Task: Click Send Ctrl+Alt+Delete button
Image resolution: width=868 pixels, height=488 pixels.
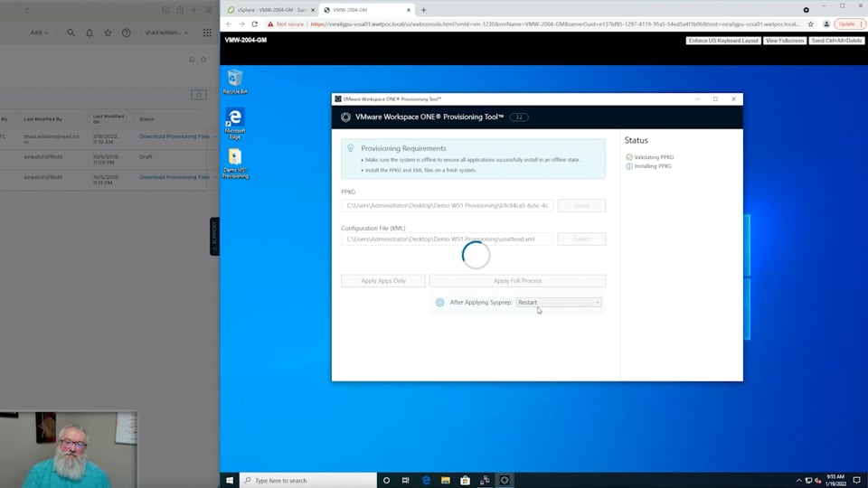Action: pos(836,41)
